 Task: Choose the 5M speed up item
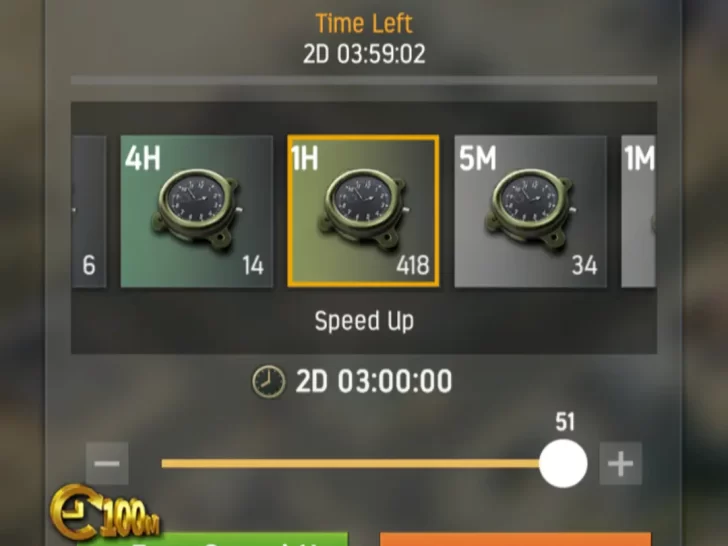coord(530,211)
